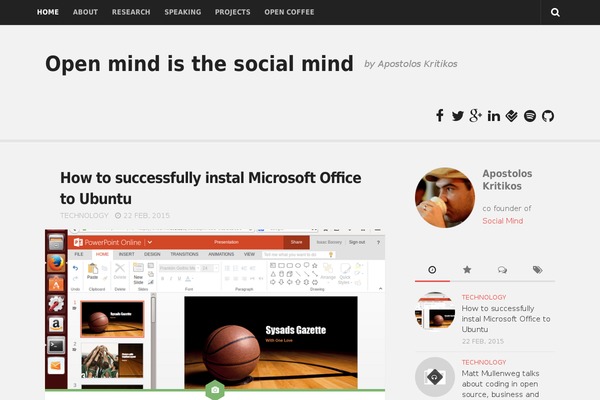This screenshot has width=600, height=400.
Task: Click the 22 FEB, 2015 date in the sidebar post
Action: pos(483,341)
